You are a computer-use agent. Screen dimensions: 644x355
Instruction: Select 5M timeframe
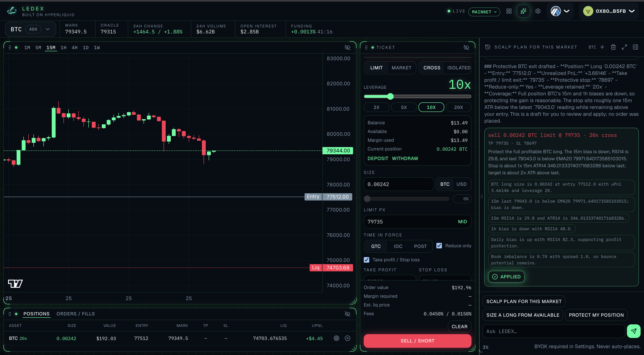[x=38, y=47]
